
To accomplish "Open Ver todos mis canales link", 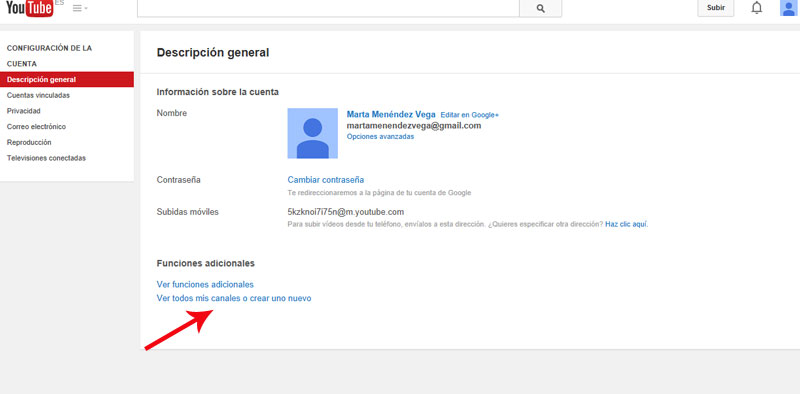I will point(234,299).
